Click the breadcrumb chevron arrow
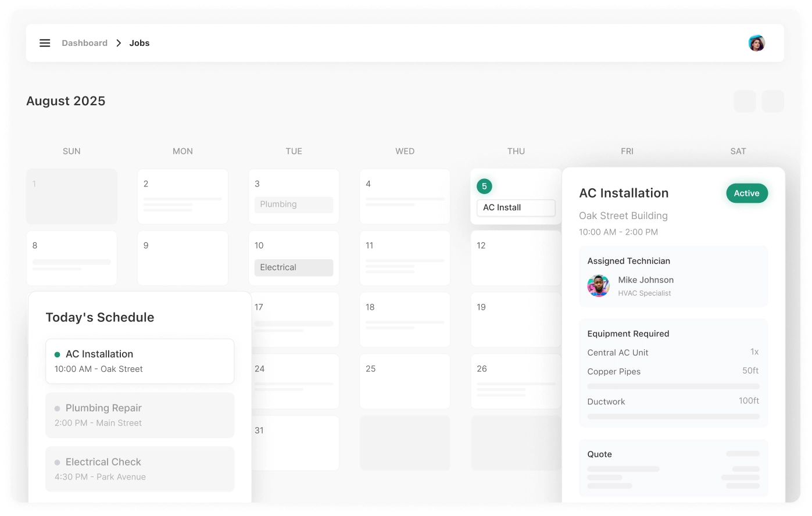 (119, 43)
